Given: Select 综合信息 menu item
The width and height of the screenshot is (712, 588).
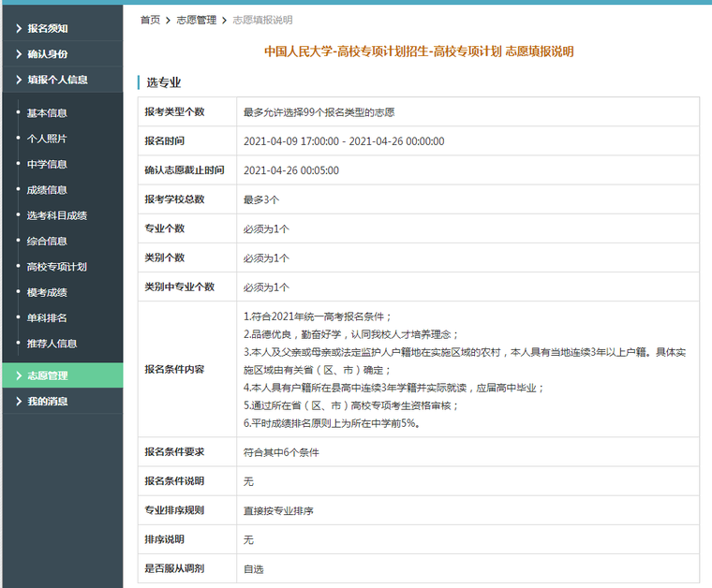Looking at the screenshot, I should [x=47, y=241].
